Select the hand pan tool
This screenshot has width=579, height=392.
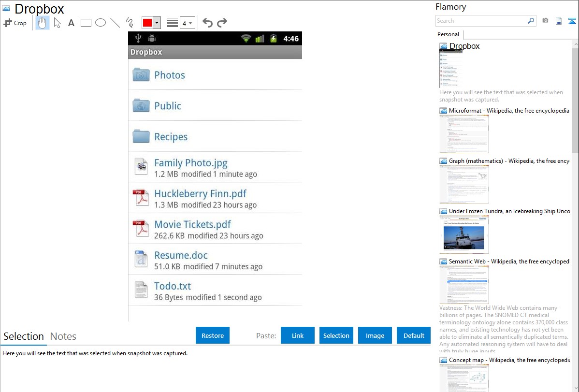click(43, 23)
